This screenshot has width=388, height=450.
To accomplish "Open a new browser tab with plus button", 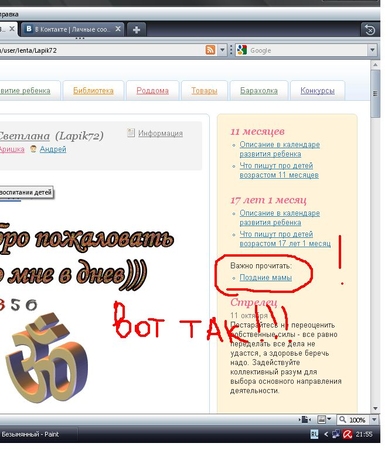I will click(x=136, y=30).
